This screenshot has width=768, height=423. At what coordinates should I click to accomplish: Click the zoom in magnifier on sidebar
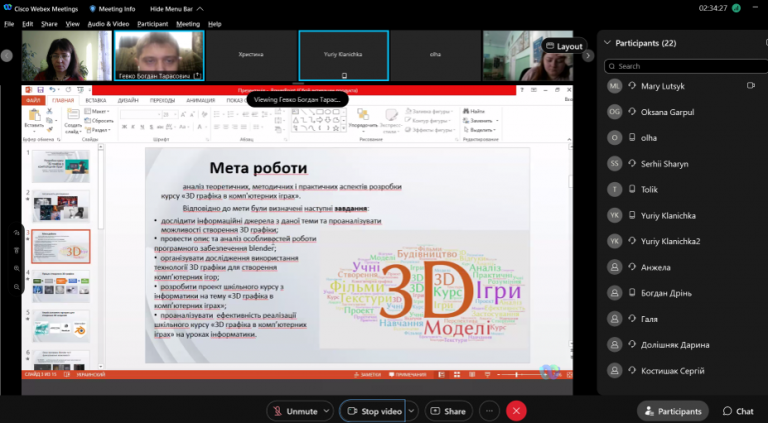pyautogui.click(x=17, y=269)
